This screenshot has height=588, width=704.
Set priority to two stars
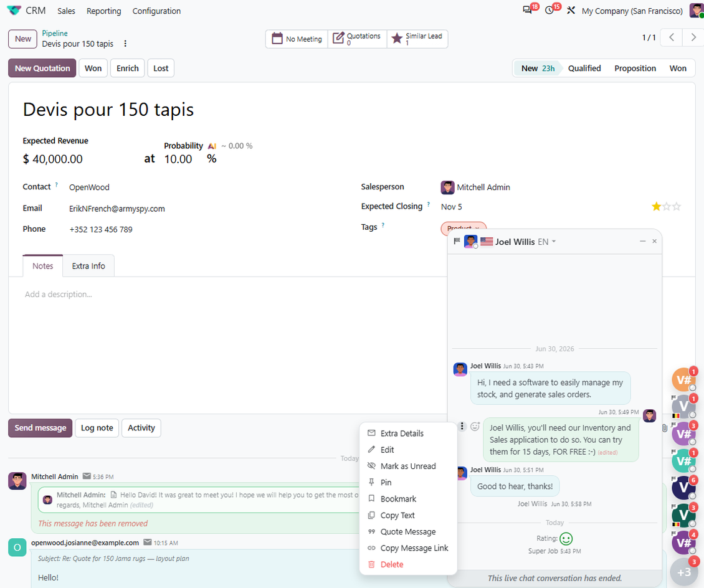point(667,206)
